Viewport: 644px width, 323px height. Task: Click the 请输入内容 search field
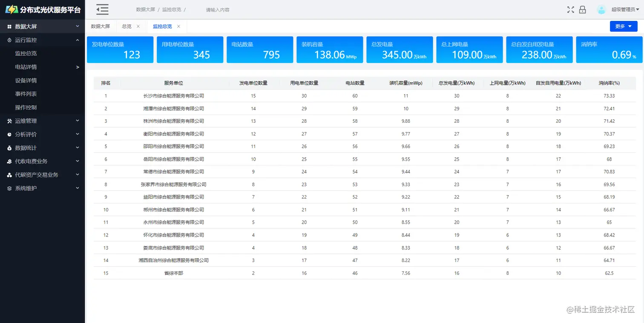(218, 10)
